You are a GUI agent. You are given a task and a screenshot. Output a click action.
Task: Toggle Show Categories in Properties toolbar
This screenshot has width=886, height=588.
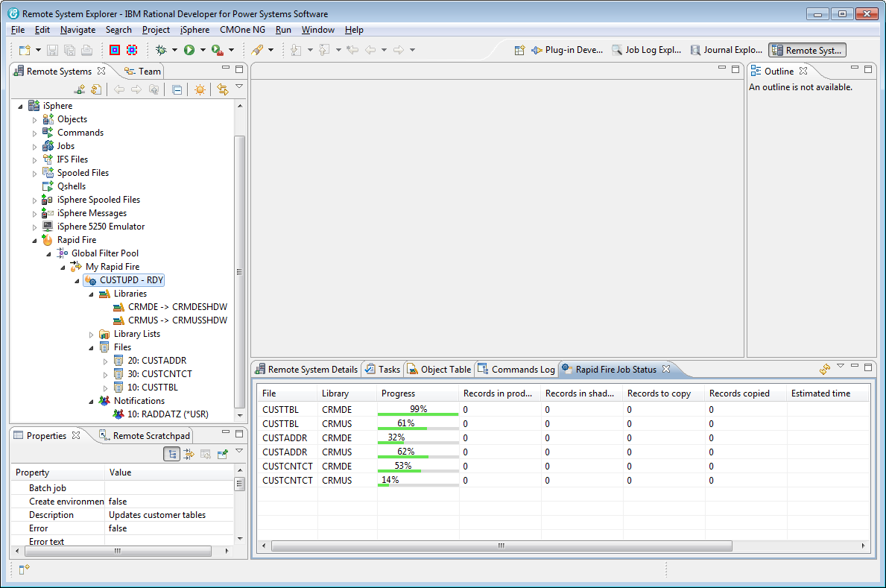pos(172,454)
